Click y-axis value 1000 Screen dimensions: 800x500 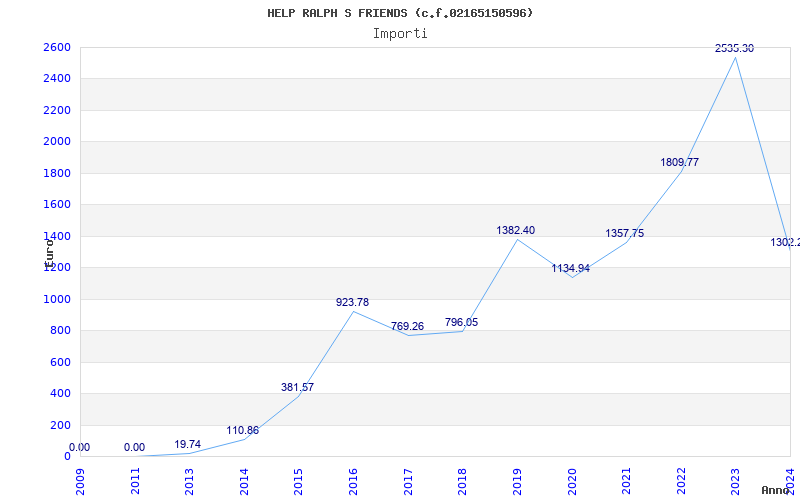(x=57, y=299)
